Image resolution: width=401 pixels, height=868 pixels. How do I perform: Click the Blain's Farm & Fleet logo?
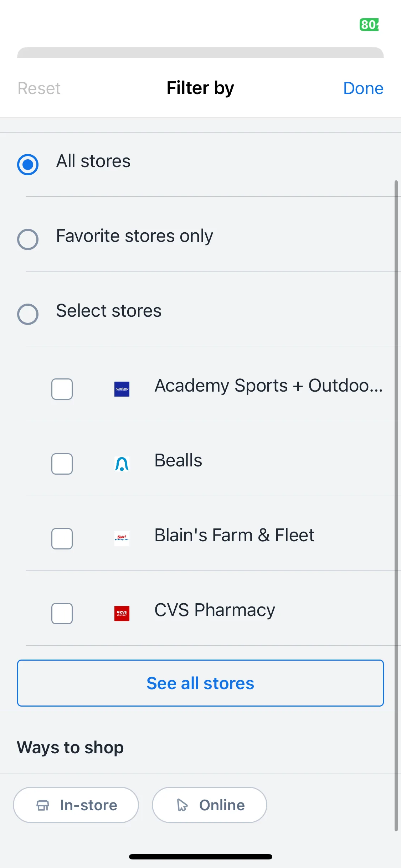[x=122, y=538]
